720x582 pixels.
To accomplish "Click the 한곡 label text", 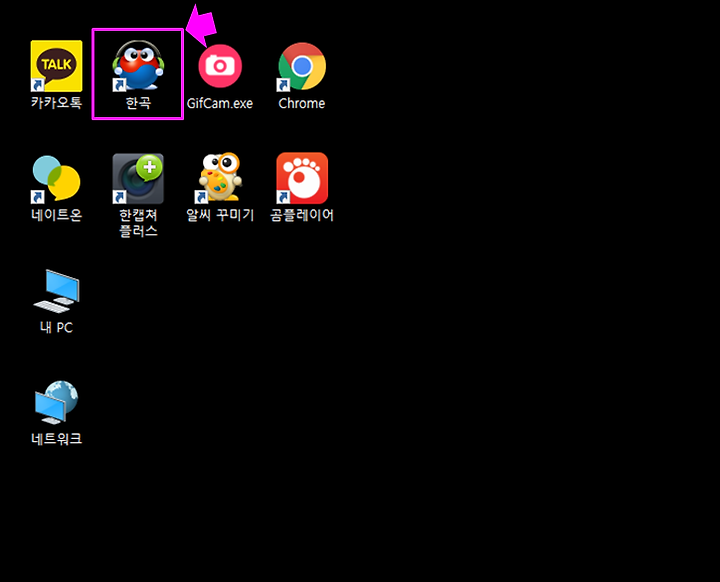I will pos(138,103).
